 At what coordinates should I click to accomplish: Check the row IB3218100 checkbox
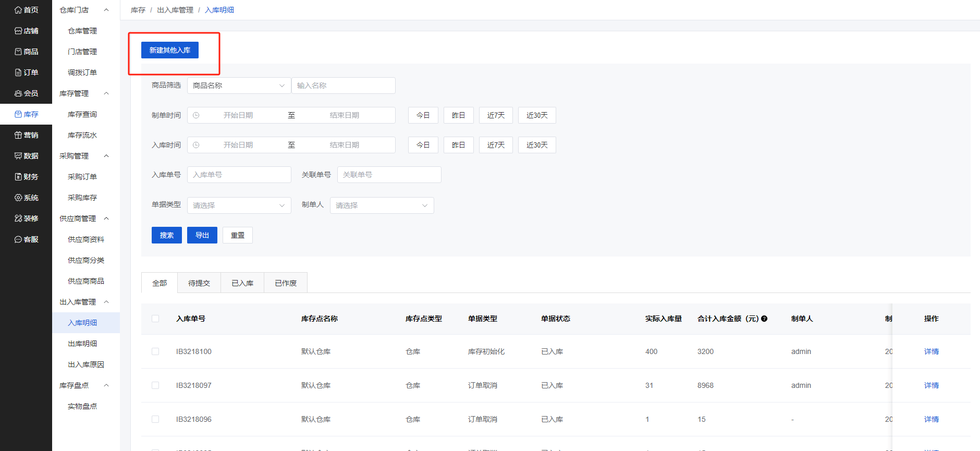[155, 351]
